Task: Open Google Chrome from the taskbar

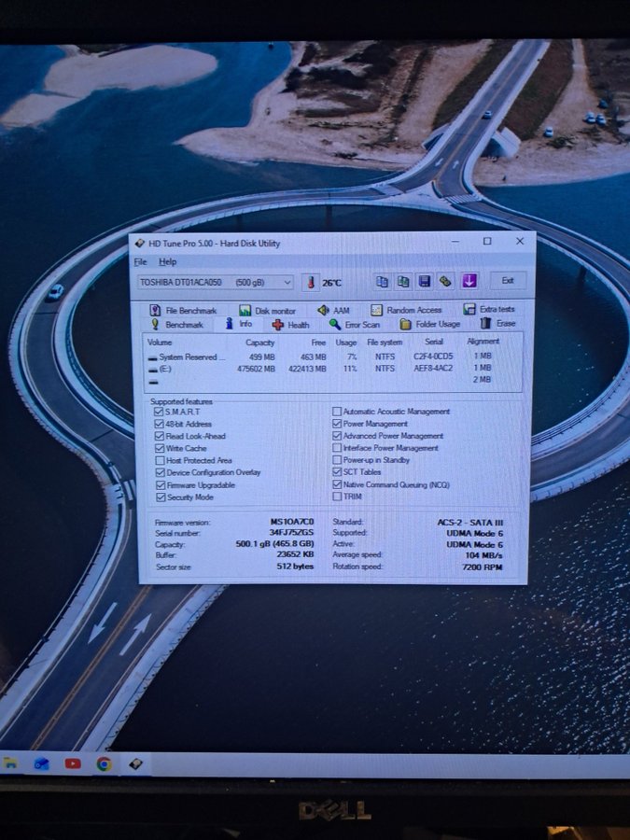Action: coord(104,763)
